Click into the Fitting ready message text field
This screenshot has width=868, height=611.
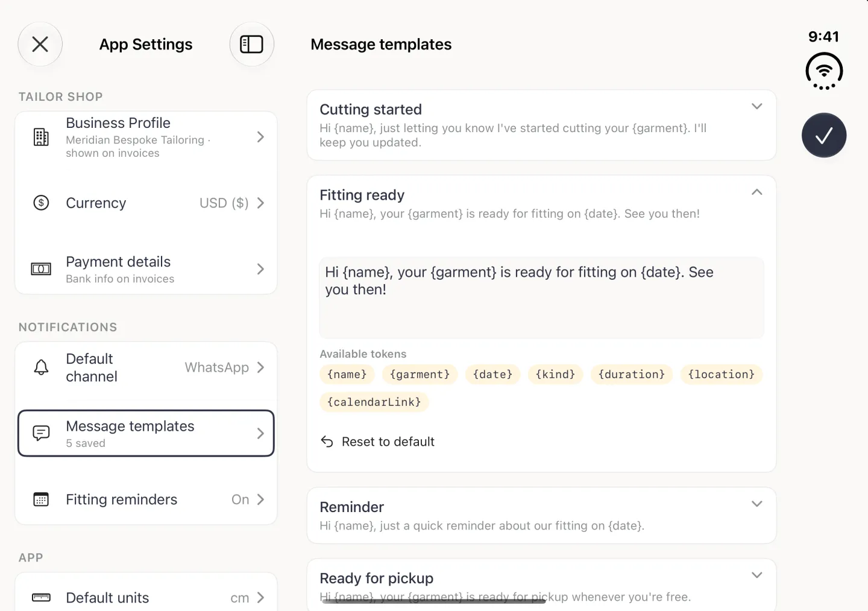pyautogui.click(x=541, y=297)
